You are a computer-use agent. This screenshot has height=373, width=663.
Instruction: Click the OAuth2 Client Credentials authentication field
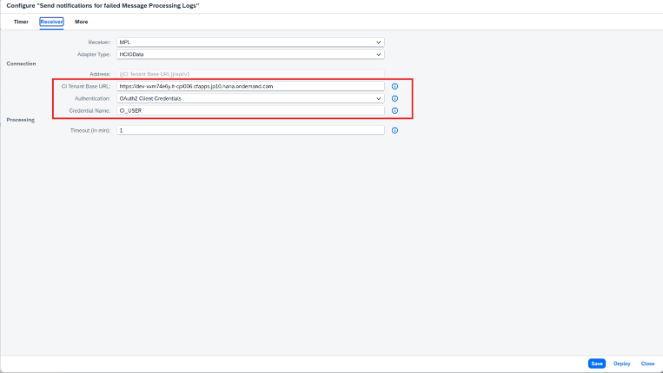250,99
